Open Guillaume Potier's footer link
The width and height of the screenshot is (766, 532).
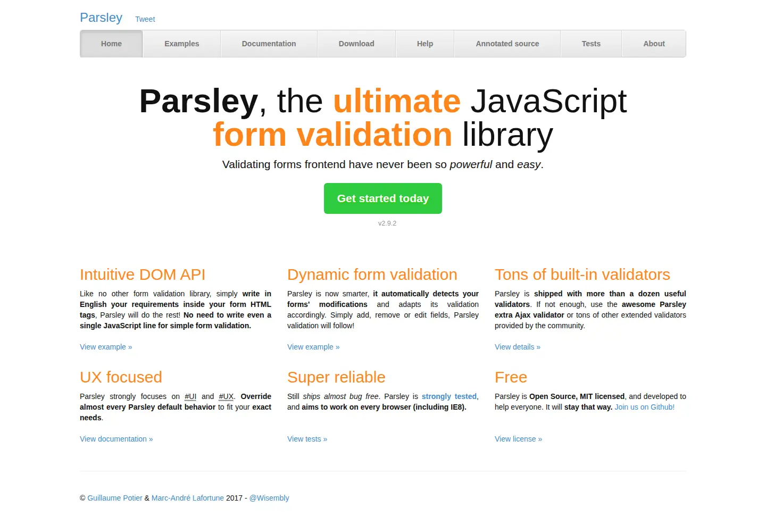(x=115, y=498)
